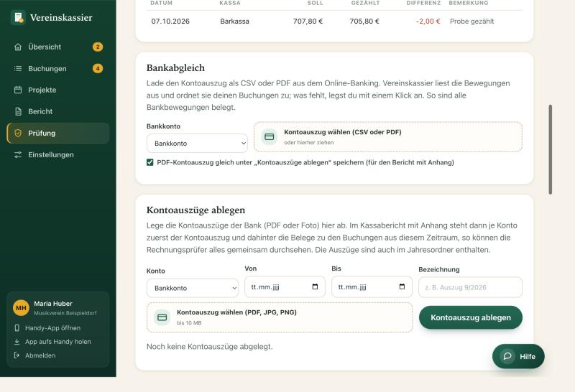Open the Bankkonto dropdown in Bankabgleich
The image size is (575, 392).
tap(197, 144)
